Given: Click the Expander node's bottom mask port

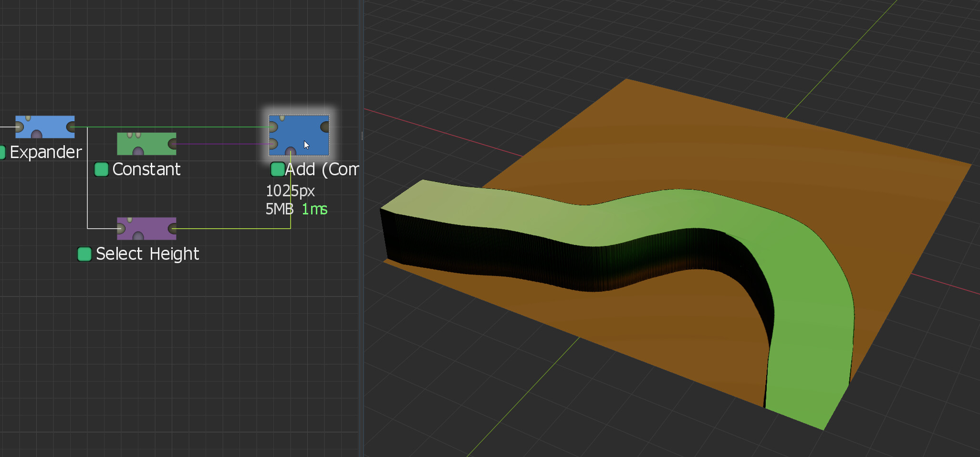Looking at the screenshot, I should [x=37, y=135].
